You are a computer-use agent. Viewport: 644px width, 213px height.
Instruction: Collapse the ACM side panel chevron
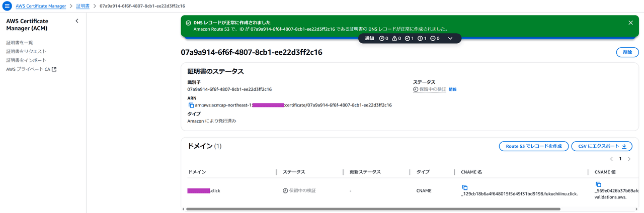point(77,21)
